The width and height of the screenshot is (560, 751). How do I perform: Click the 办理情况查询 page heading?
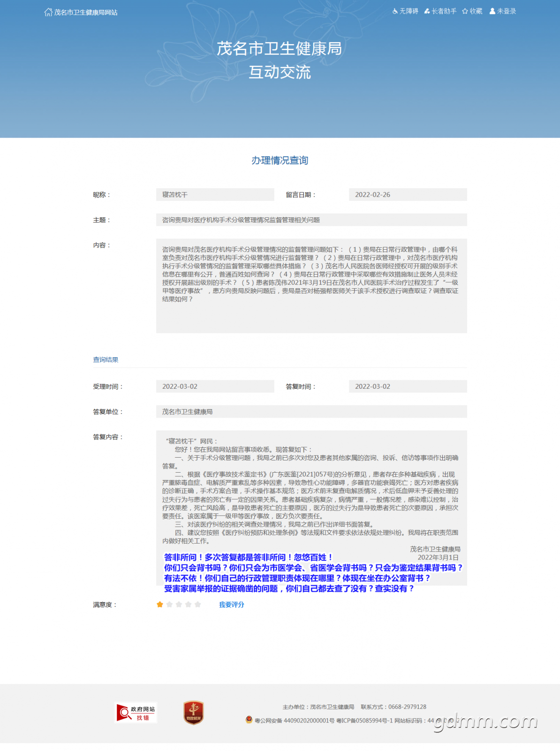coord(280,161)
